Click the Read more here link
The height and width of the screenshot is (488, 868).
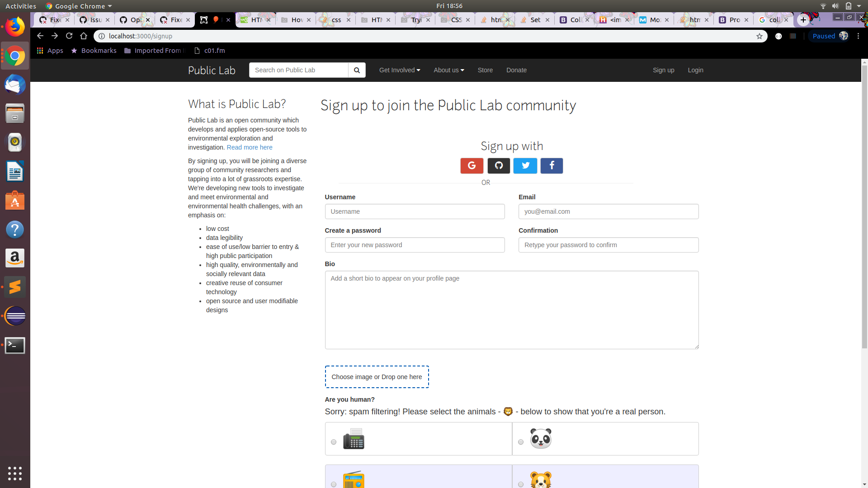(x=250, y=147)
